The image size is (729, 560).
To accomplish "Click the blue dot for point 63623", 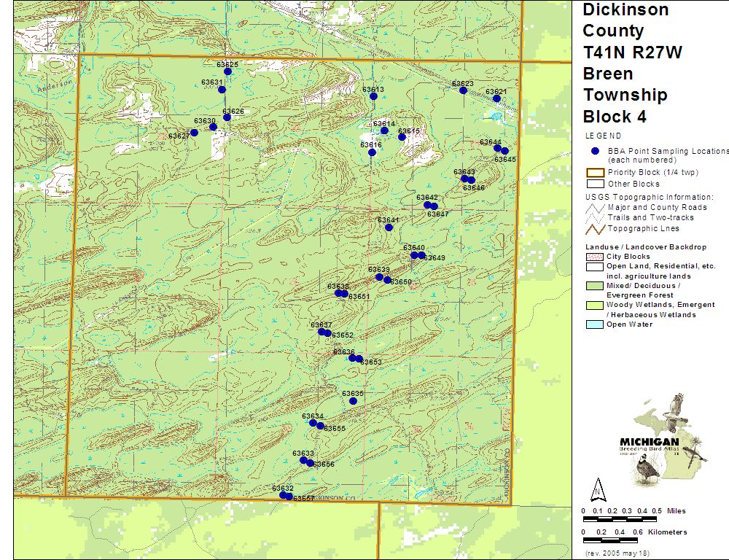I will pyautogui.click(x=463, y=90).
